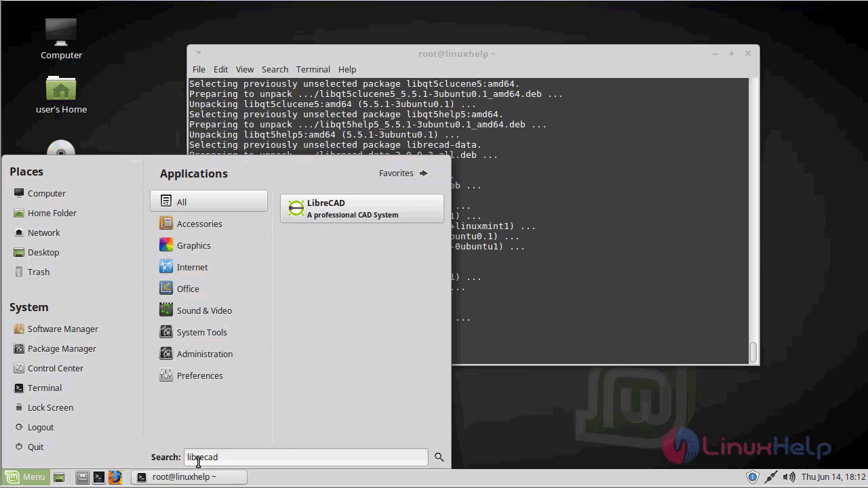The height and width of the screenshot is (488, 868).
Task: Open the user's Home desktop icon
Action: (x=61, y=94)
